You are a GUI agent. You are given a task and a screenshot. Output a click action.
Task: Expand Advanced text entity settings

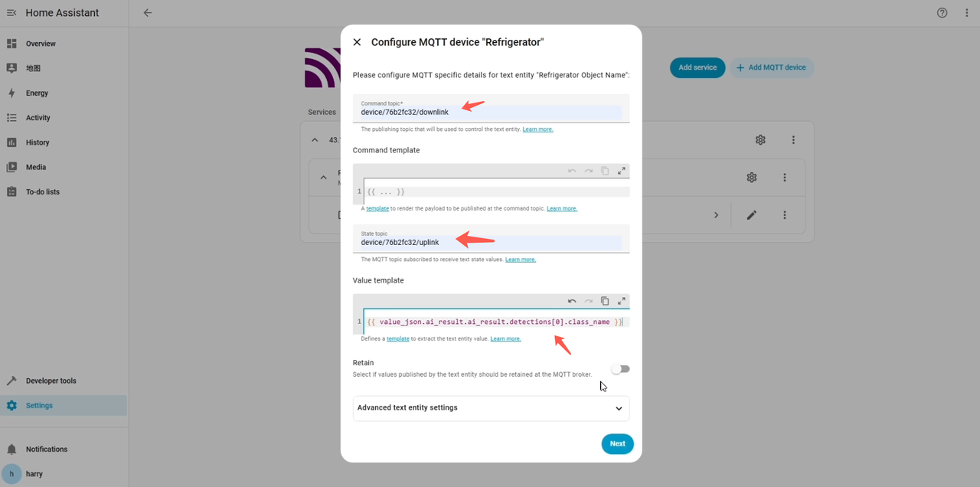point(491,408)
